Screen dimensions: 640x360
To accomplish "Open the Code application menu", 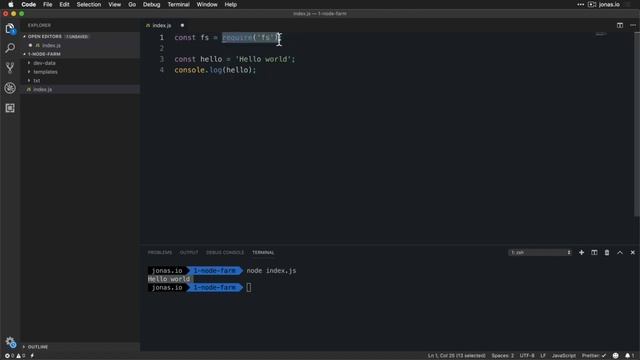I will tap(29, 4).
